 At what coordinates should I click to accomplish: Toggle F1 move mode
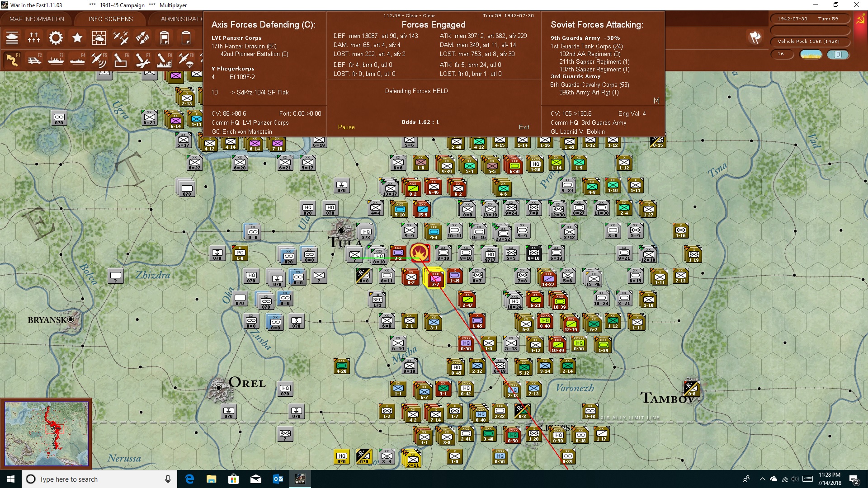[x=12, y=60]
